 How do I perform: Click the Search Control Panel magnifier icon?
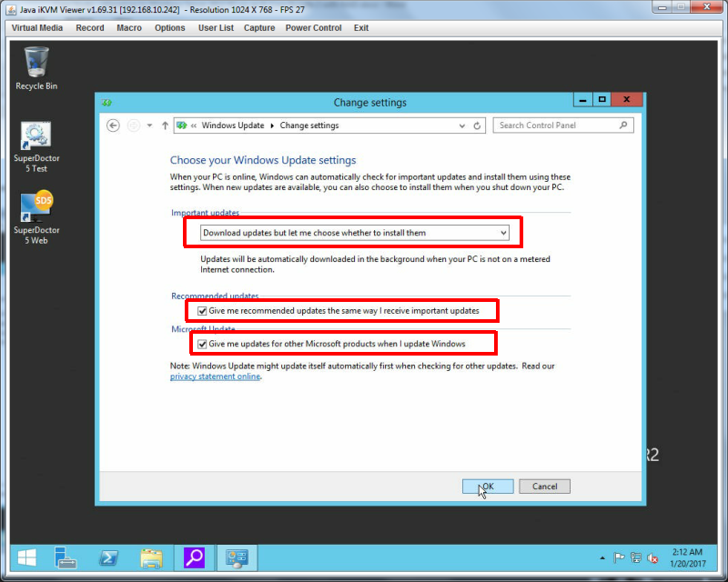coord(623,125)
